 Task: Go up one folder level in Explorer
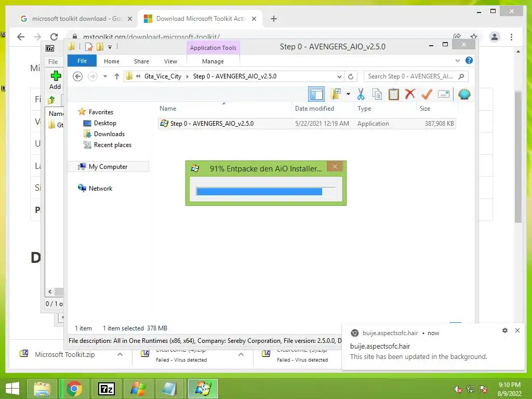(117, 76)
